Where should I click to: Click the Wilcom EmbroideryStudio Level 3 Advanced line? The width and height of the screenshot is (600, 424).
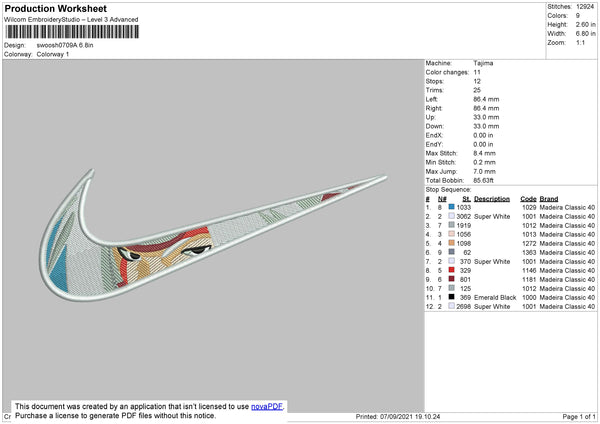tap(71, 20)
